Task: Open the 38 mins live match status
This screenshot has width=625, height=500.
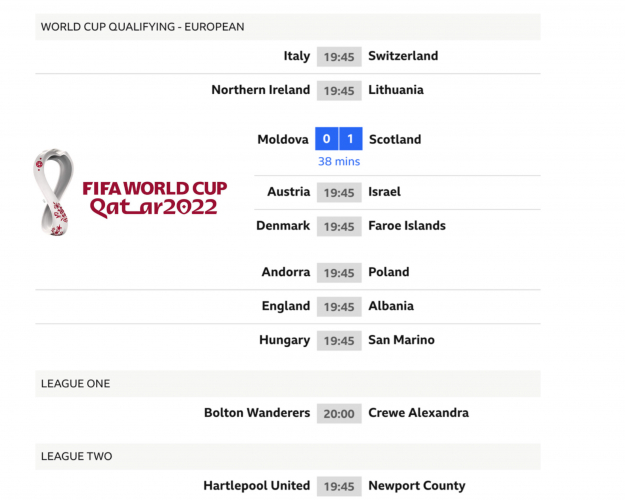Action: point(339,161)
